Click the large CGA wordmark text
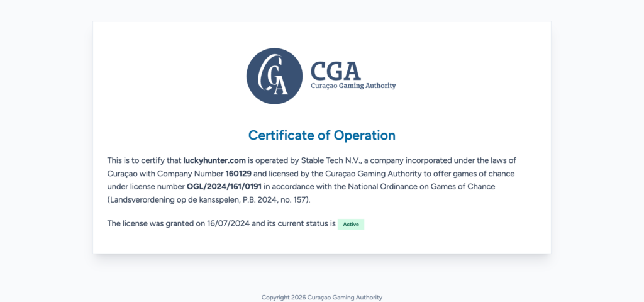Image resolution: width=644 pixels, height=302 pixels. pyautogui.click(x=336, y=71)
